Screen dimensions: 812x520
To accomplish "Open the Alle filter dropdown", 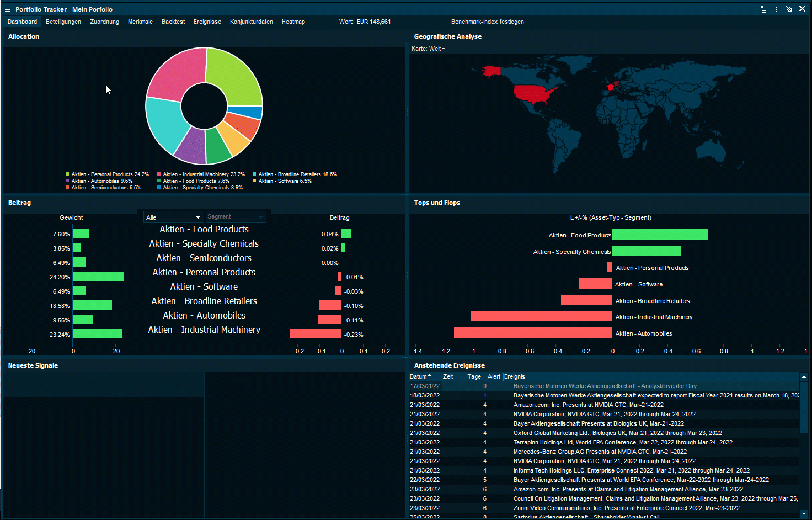I will pyautogui.click(x=173, y=217).
